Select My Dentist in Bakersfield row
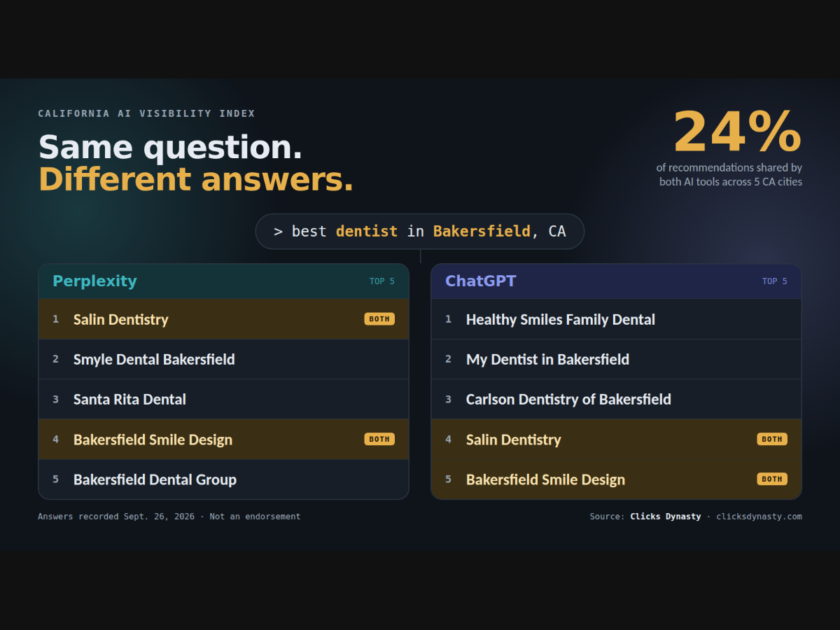This screenshot has width=840, height=630. [616, 359]
